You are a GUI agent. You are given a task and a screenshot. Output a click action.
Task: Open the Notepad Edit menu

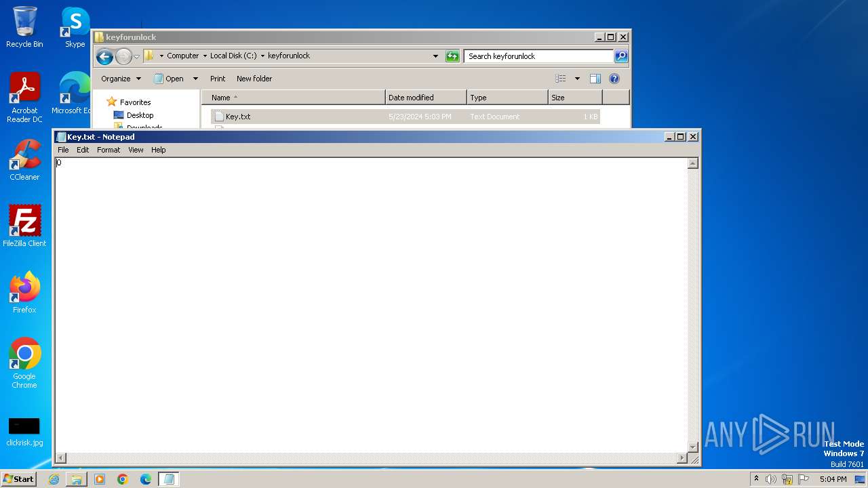pyautogui.click(x=83, y=150)
